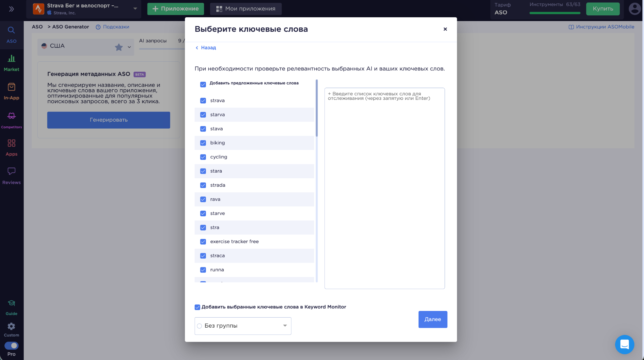Uncheck the starva keyword checkbox
Viewport: 644px width, 360px height.
(x=203, y=115)
